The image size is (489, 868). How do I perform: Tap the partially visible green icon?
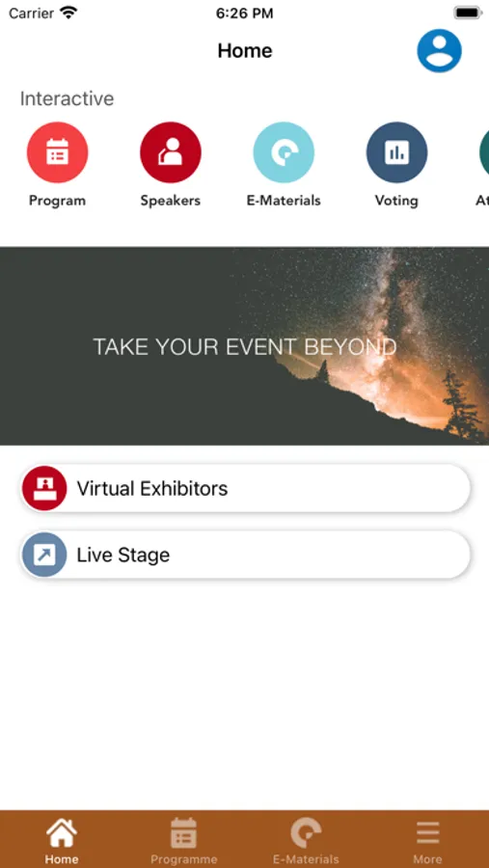point(484,152)
